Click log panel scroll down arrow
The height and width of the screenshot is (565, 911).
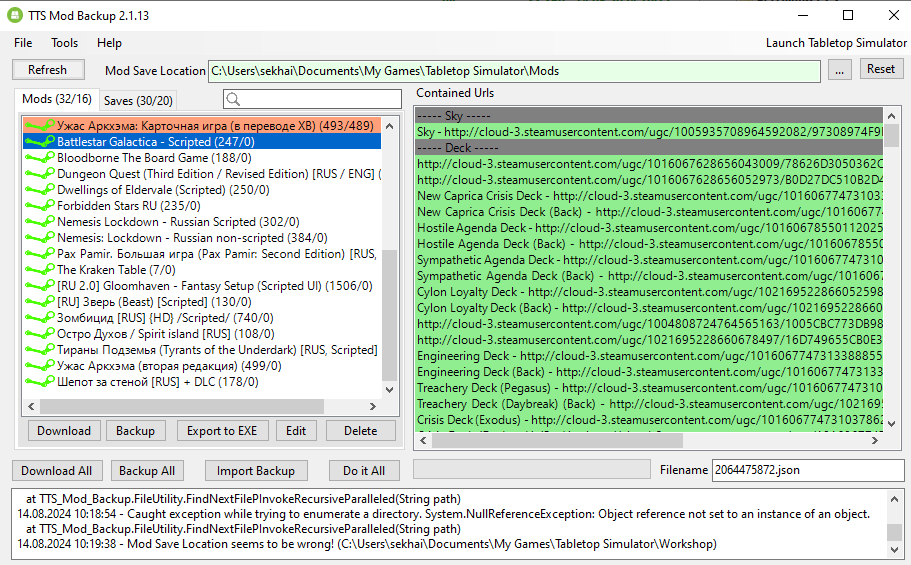(x=894, y=549)
